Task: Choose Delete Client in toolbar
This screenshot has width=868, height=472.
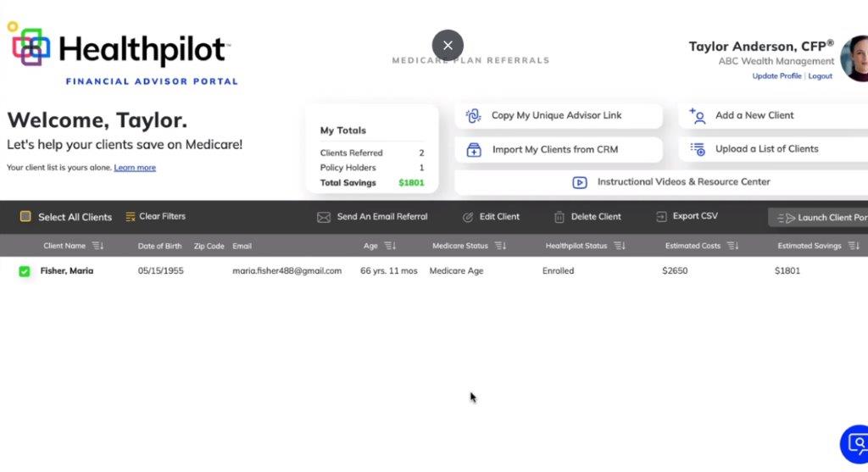Action: [x=596, y=217]
